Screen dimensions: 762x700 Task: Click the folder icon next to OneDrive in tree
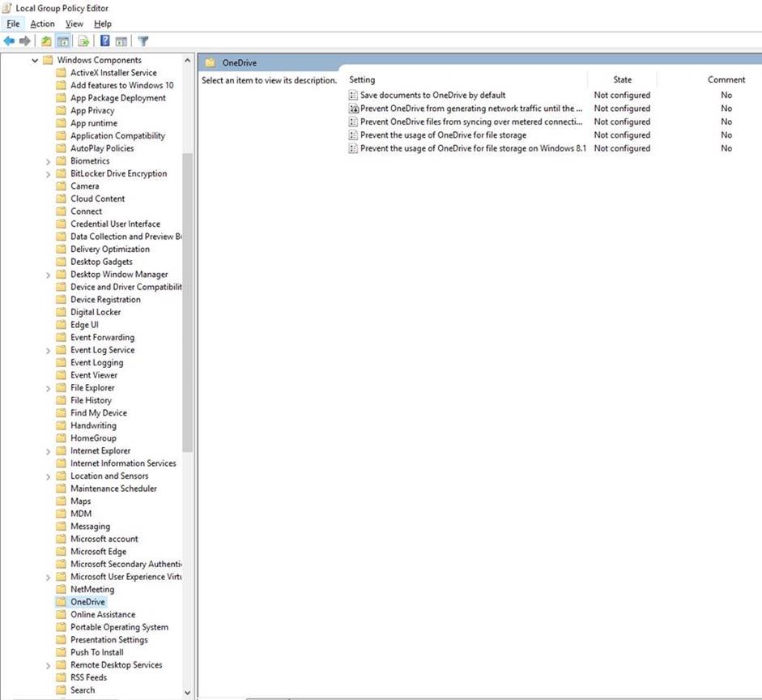pyautogui.click(x=61, y=602)
